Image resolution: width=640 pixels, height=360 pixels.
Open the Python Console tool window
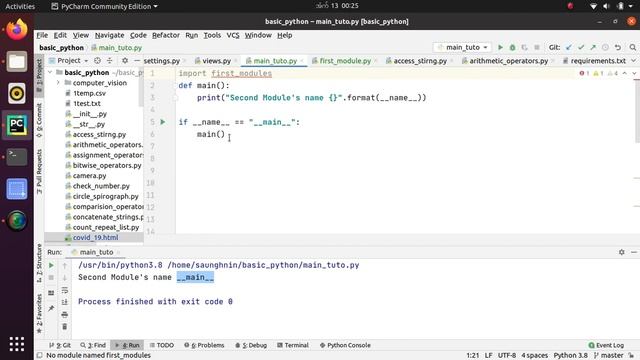tap(345, 345)
